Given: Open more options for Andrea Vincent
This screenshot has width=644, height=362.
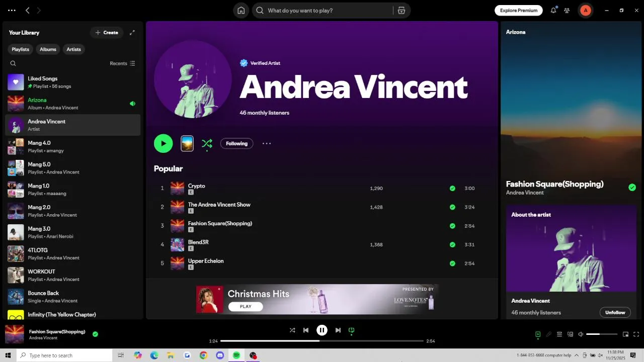Looking at the screenshot, I should [267, 143].
